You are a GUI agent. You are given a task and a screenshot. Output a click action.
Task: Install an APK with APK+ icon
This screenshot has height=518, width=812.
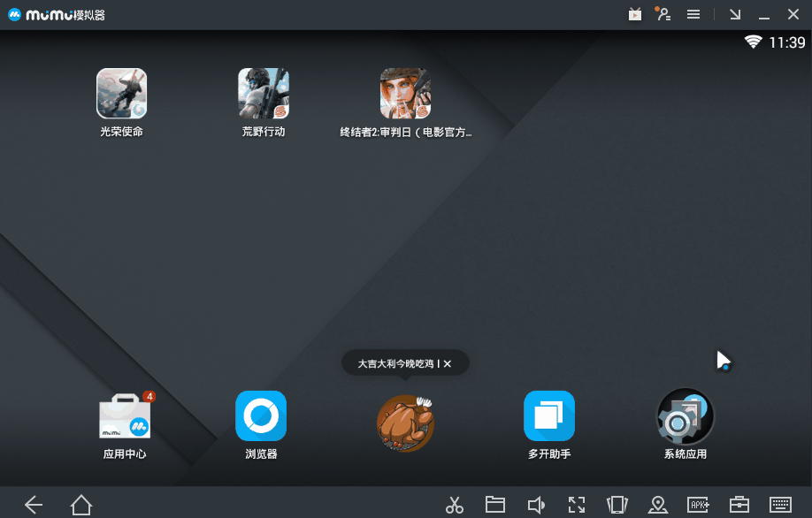coord(698,505)
